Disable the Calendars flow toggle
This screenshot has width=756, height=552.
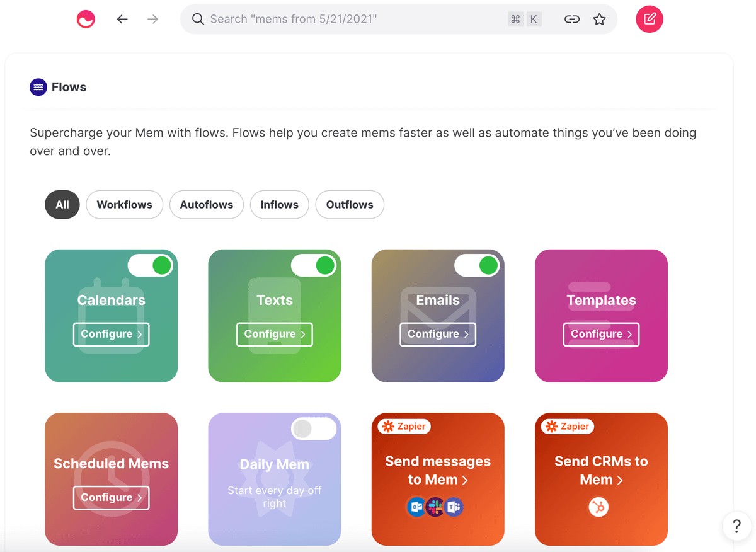[x=151, y=266]
